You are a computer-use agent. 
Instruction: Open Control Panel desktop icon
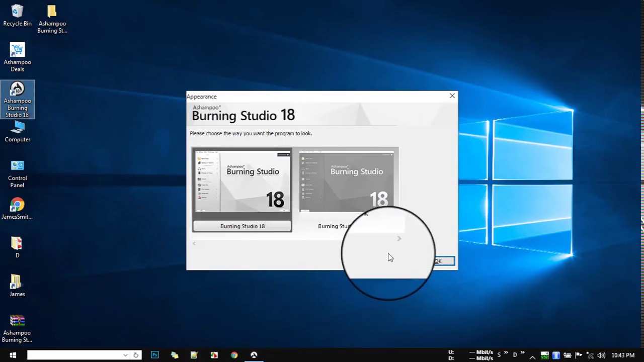pyautogui.click(x=17, y=173)
